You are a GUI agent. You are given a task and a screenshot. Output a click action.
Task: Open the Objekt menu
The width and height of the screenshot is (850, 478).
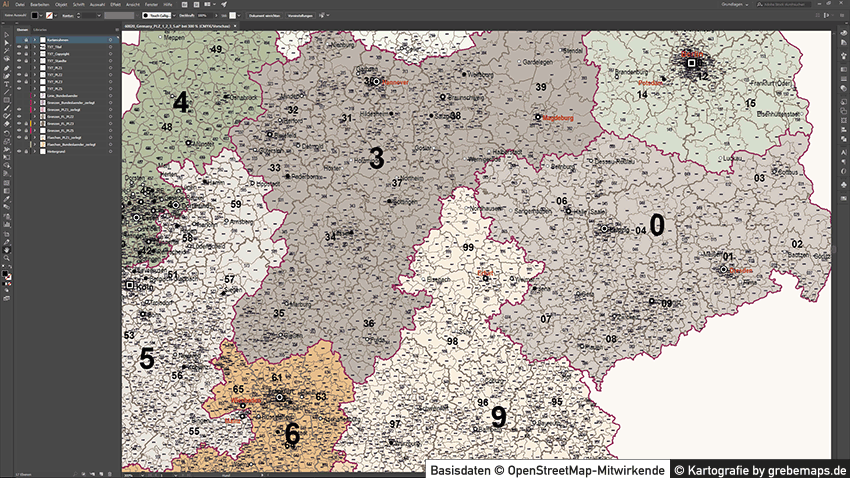(59, 5)
